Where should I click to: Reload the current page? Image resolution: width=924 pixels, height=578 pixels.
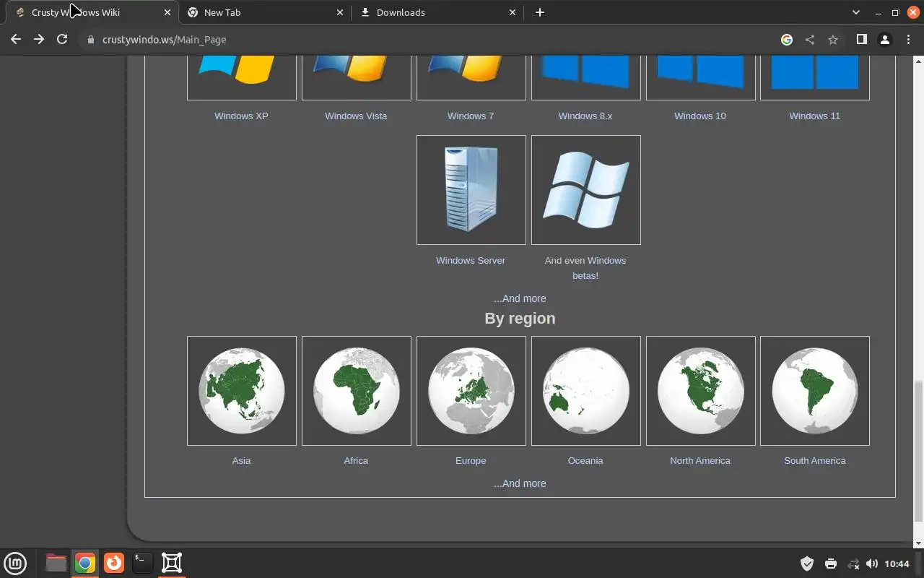[62, 40]
